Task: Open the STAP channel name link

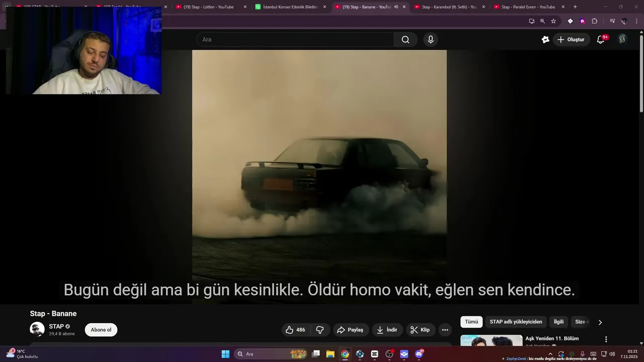Action: tap(56, 326)
